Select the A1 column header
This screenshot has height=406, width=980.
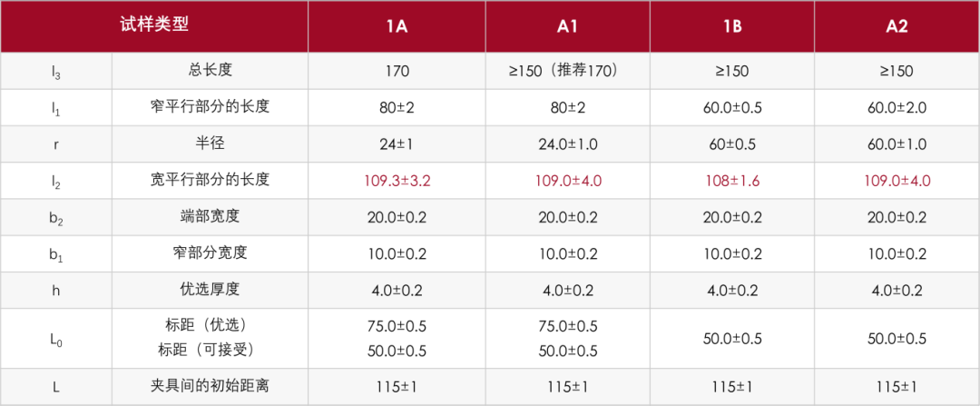pyautogui.click(x=567, y=26)
